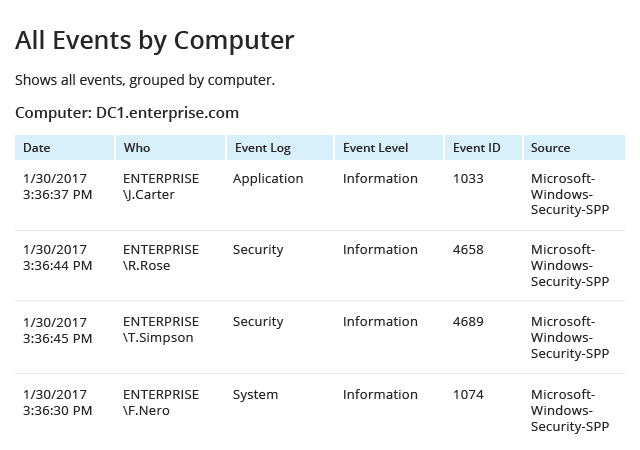This screenshot has width=640, height=450.
Task: Select the Who column header
Action: (x=170, y=147)
